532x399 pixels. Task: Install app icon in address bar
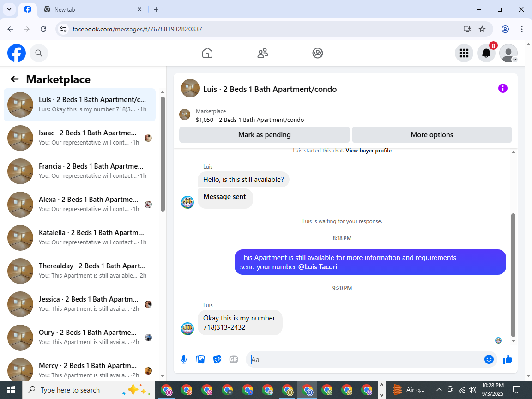(467, 29)
